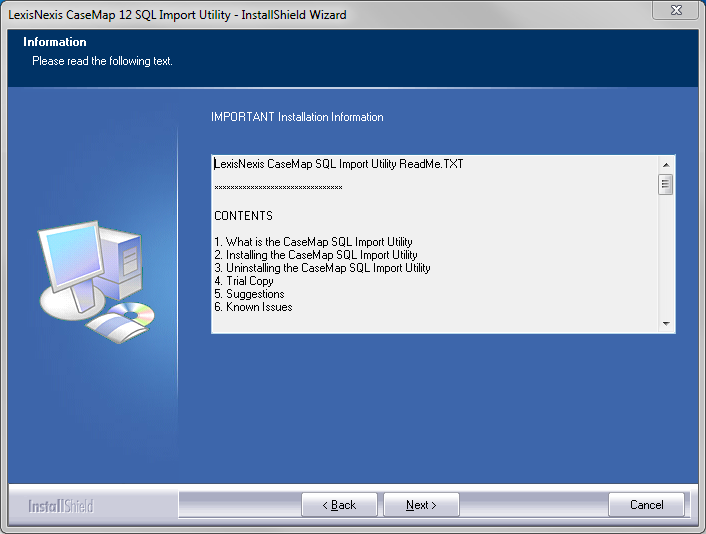Click the 'Information' header title

pyautogui.click(x=55, y=42)
